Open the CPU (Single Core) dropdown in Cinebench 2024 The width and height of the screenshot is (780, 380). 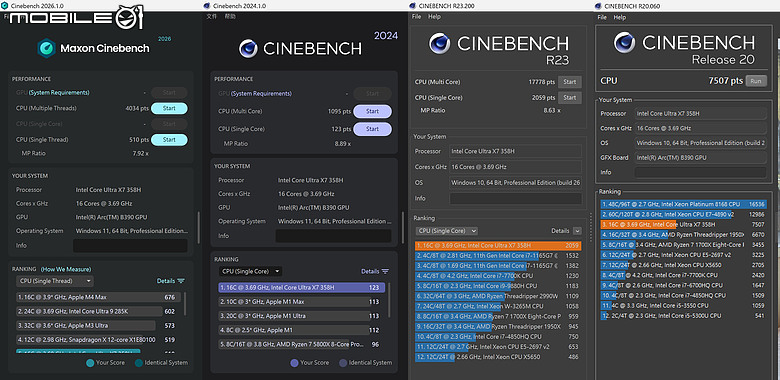(x=250, y=272)
